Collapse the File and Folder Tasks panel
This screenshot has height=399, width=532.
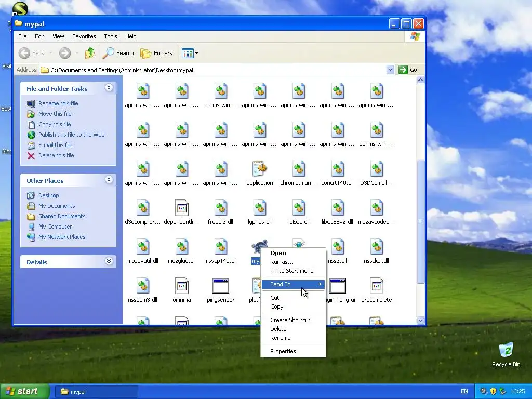[109, 88]
